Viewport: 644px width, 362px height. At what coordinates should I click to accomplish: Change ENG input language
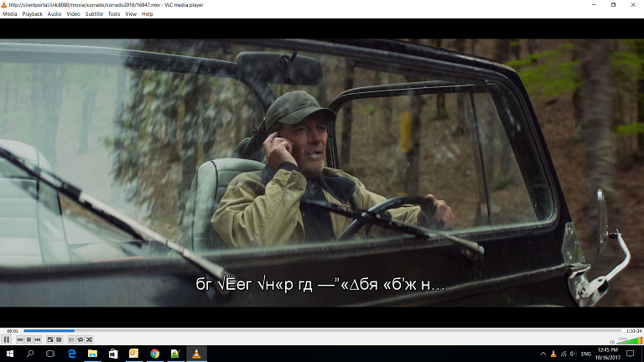point(586,354)
